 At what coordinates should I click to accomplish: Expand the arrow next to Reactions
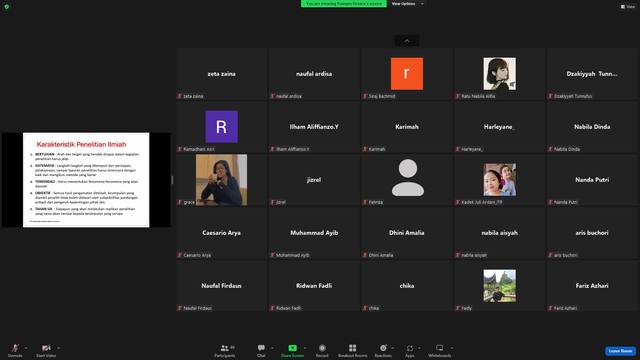tap(393, 348)
